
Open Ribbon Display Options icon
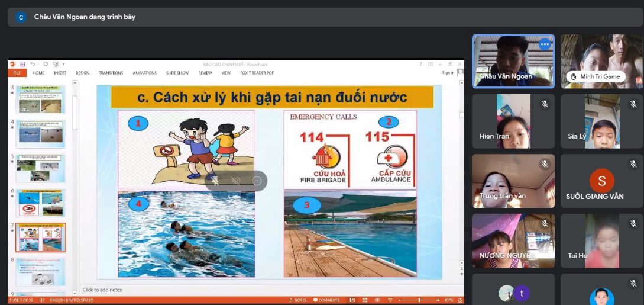click(x=430, y=64)
